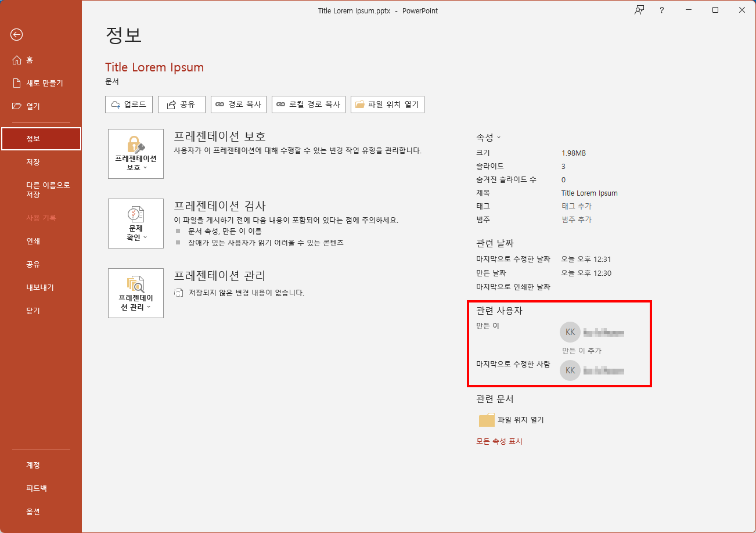Viewport: 756px width, 533px height.
Task: Click the 1.98MB size value
Action: (574, 153)
